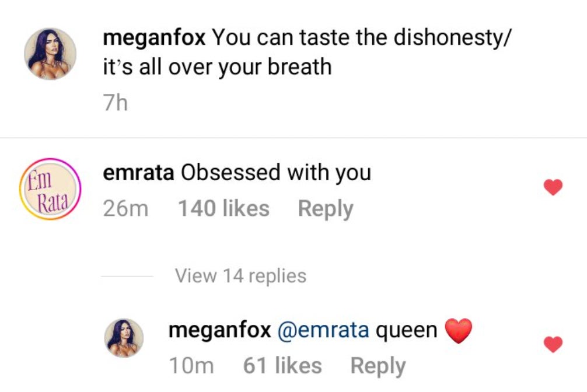Click the meganfox username in the caption
The height and width of the screenshot is (392, 587).
click(x=154, y=38)
